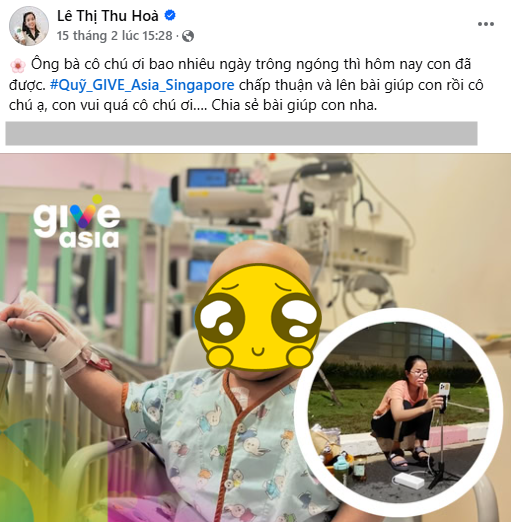This screenshot has height=522, width=511.
Task: Click the post text 'Chia sẻ bài giúp con nha'
Action: (294, 106)
